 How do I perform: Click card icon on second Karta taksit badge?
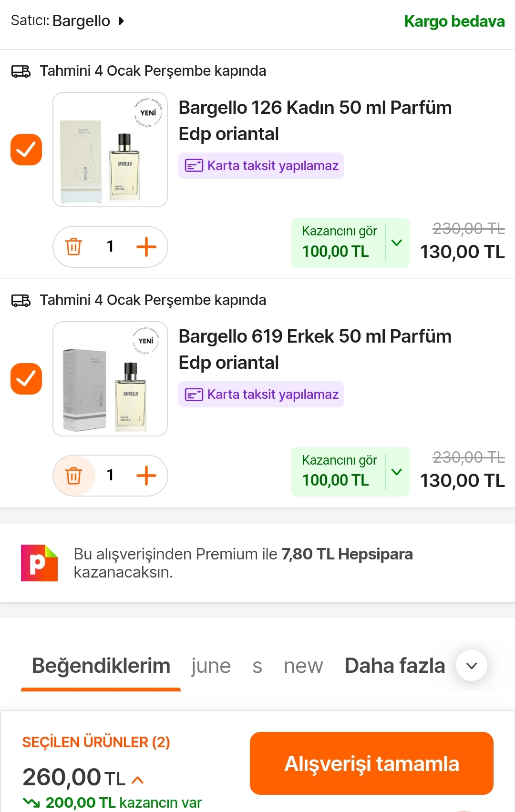click(194, 395)
